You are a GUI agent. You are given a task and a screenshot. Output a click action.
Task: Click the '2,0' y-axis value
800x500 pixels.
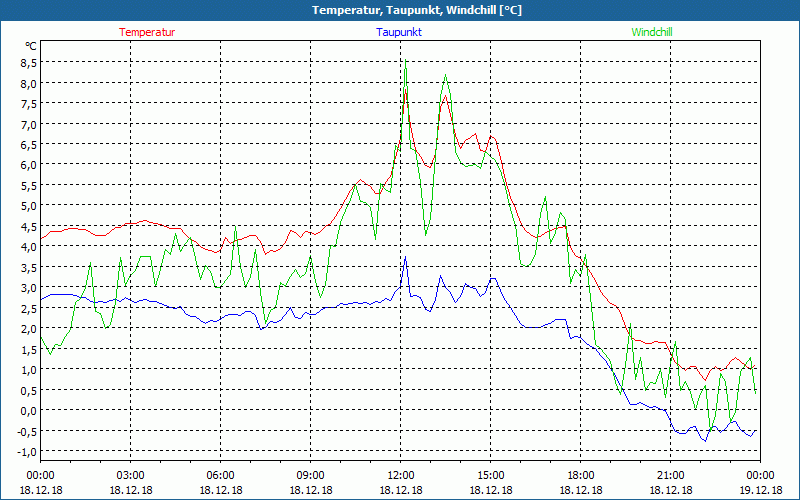point(29,329)
